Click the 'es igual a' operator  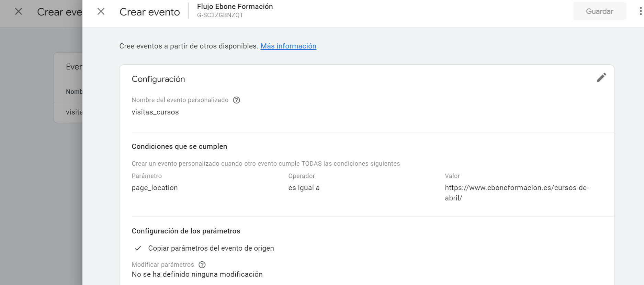(304, 188)
